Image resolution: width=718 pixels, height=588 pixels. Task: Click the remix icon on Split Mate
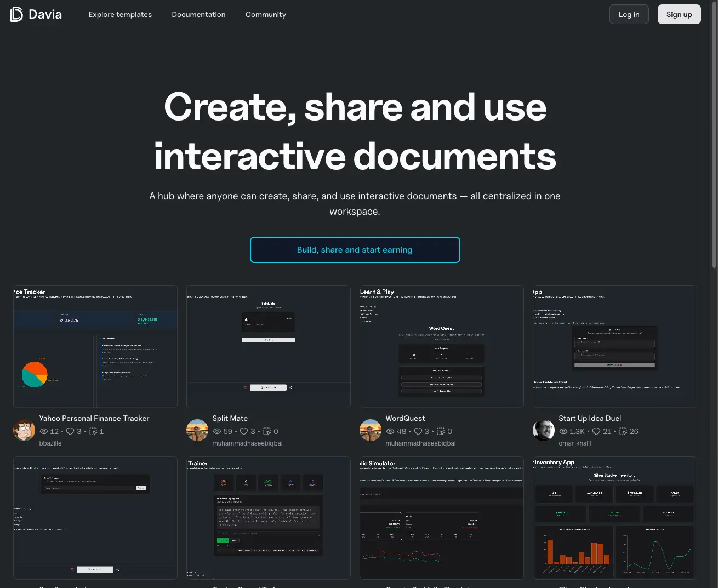pos(267,432)
